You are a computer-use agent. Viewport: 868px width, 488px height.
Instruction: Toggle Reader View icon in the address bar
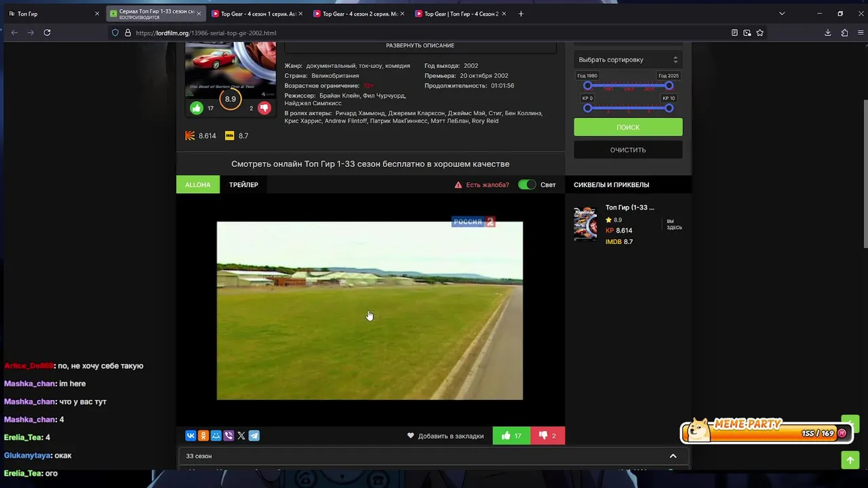coord(734,33)
